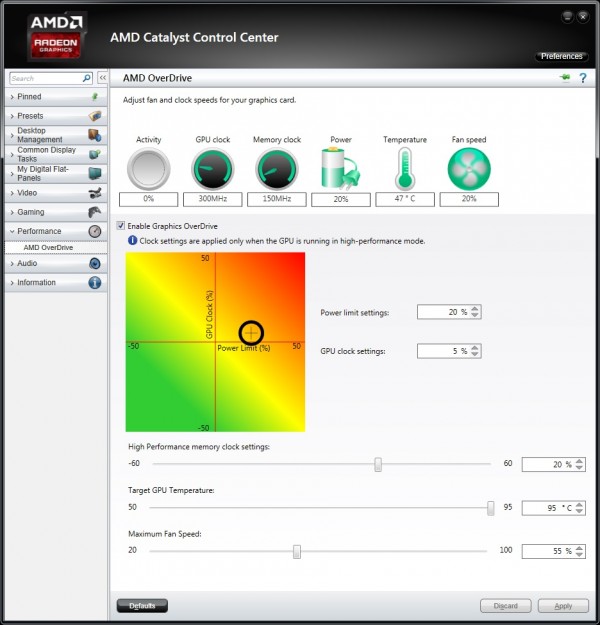Collapse the sidebar with the double-arrow button

pyautogui.click(x=102, y=78)
